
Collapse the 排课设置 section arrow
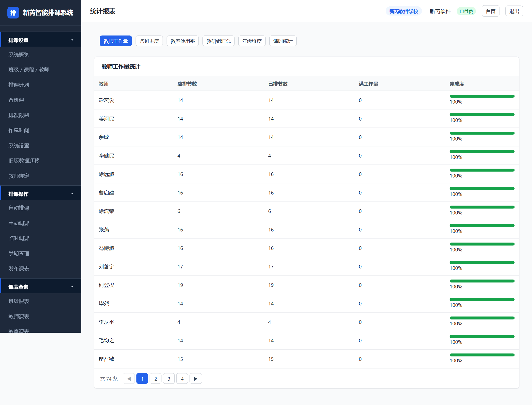(x=72, y=40)
